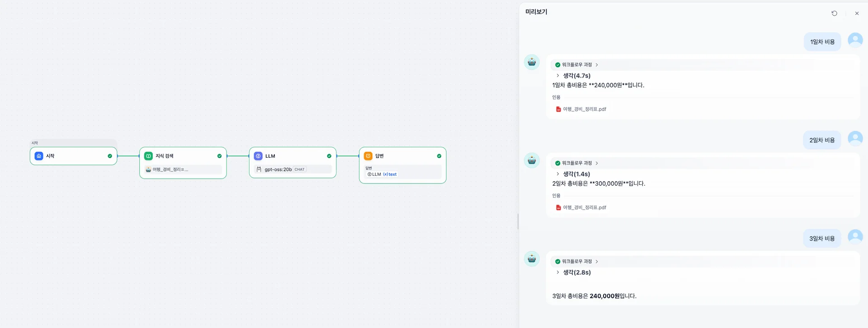Click the 시작 node home icon
Viewport: 868px width, 328px height.
(39, 156)
